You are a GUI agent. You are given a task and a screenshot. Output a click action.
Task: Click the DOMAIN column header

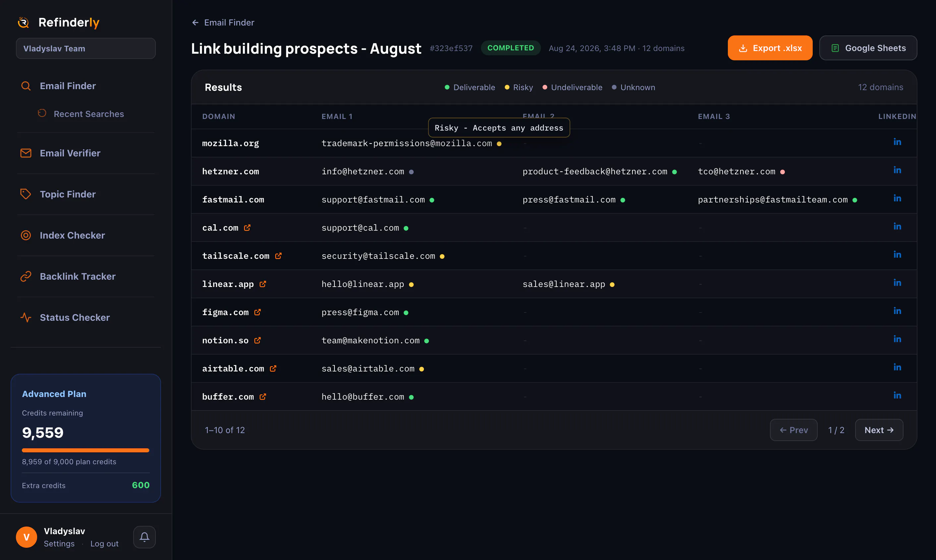[x=218, y=117]
